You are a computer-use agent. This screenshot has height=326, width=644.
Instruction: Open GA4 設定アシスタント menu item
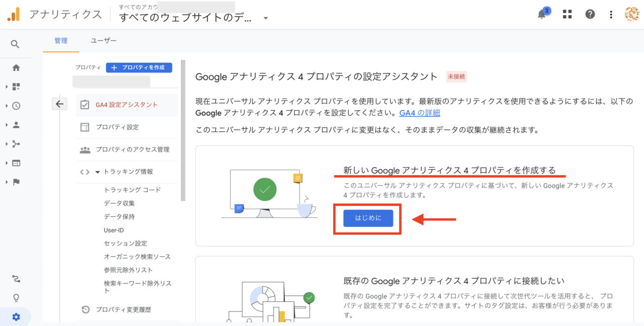[127, 105]
